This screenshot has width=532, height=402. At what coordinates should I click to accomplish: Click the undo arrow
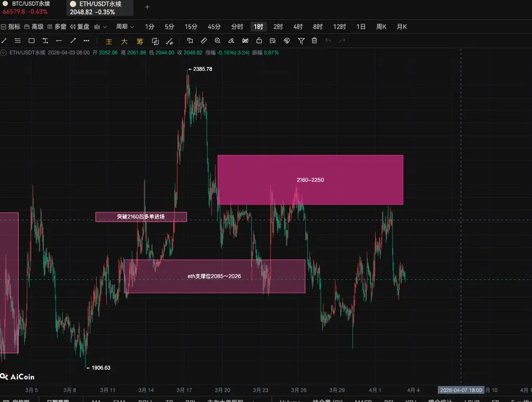(x=328, y=41)
